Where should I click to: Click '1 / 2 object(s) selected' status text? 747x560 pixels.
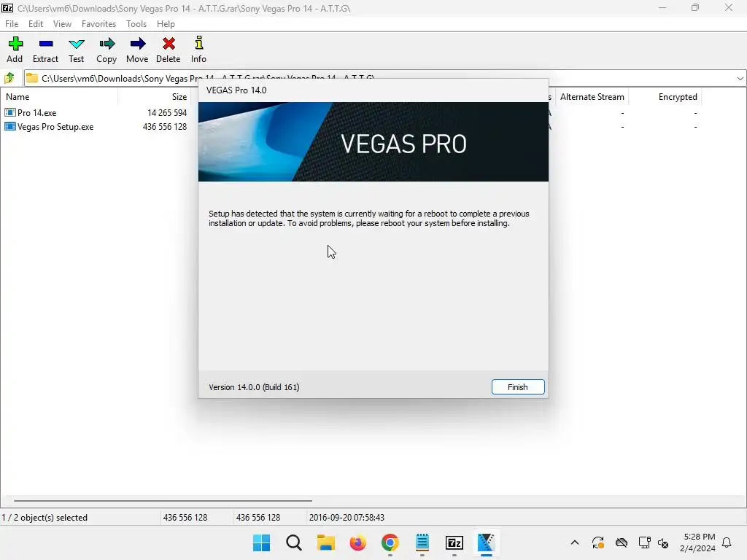[44, 518]
